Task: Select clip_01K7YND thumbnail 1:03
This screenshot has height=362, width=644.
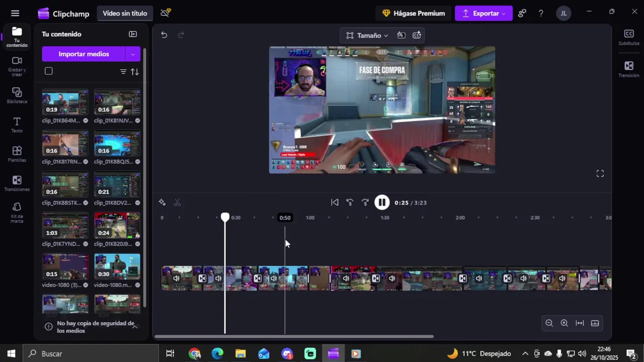Action: pyautogui.click(x=65, y=226)
